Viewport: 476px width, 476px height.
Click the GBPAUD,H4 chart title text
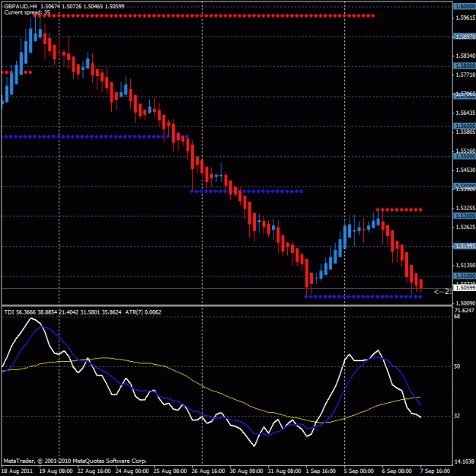20,6
